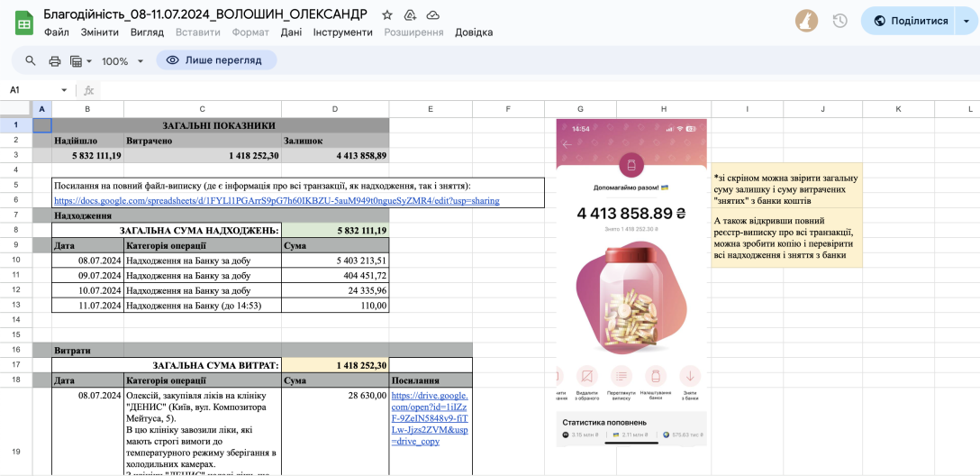980x476 pixels.
Task: Click the user profile avatar
Action: click(807, 21)
